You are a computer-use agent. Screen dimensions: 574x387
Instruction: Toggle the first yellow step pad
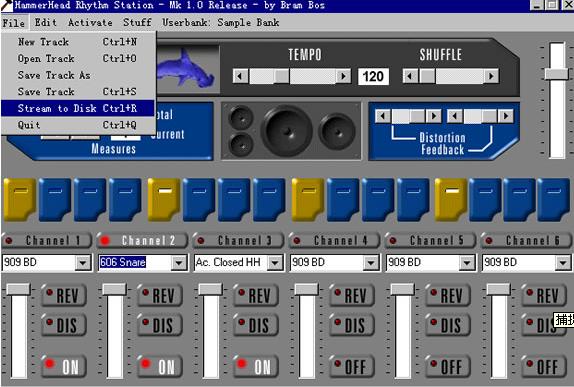20,200
